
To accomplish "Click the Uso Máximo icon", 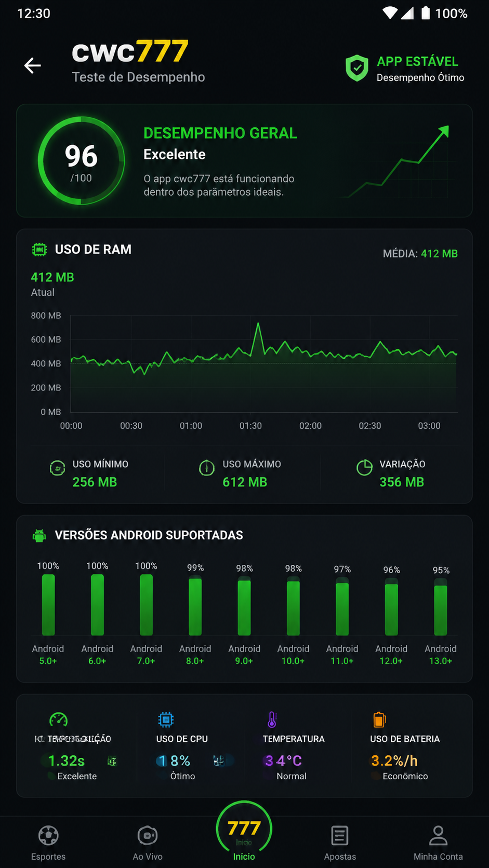I will [x=207, y=468].
